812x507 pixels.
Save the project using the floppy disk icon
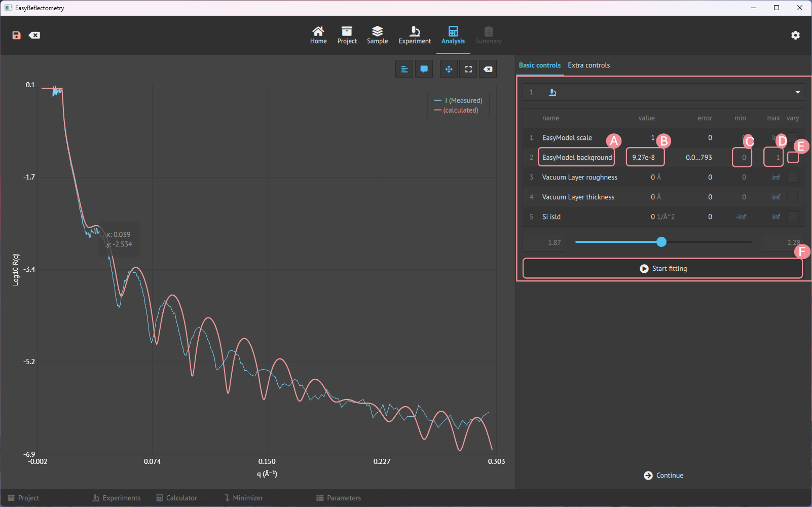(x=16, y=35)
